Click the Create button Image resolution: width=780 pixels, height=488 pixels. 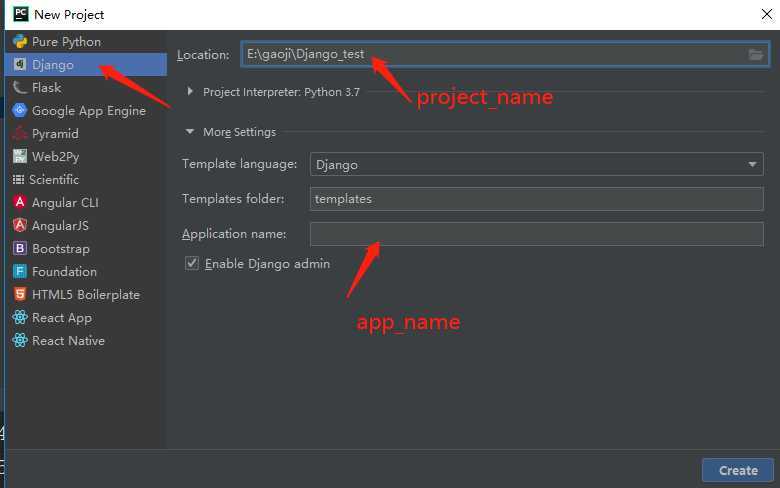[x=738, y=470]
